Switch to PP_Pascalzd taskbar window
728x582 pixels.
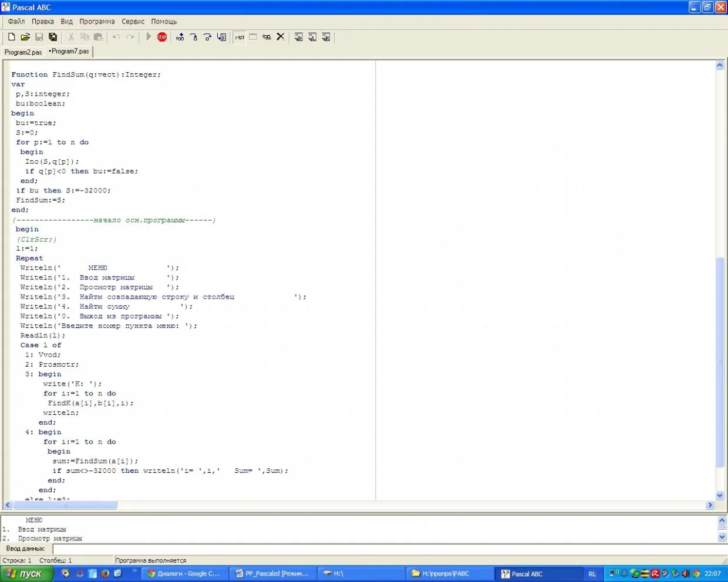273,573
